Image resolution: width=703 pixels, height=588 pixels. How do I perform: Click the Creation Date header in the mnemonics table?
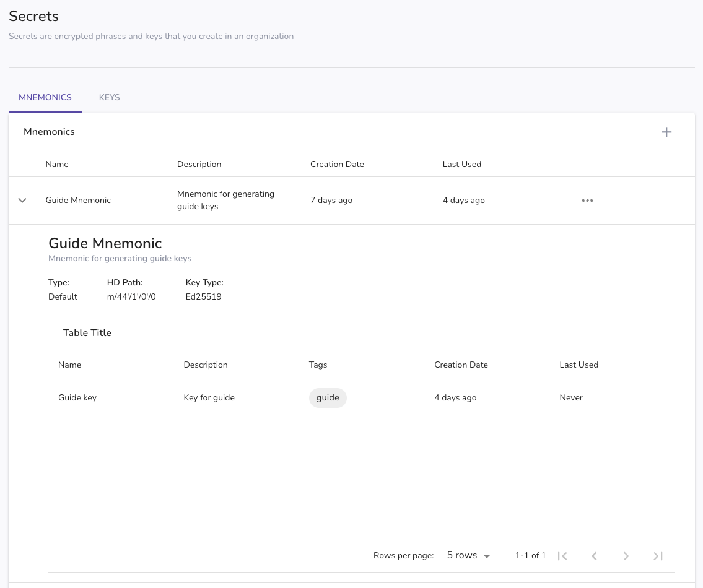tap(337, 164)
